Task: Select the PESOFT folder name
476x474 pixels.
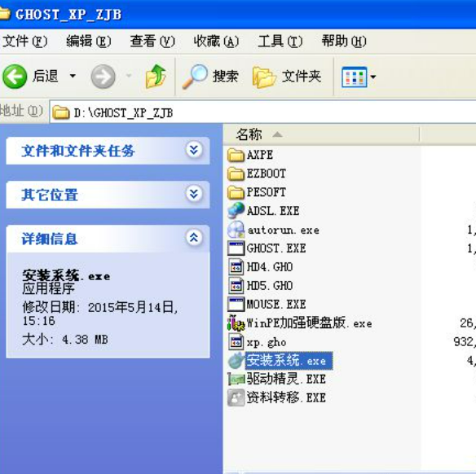Action: 267,192
